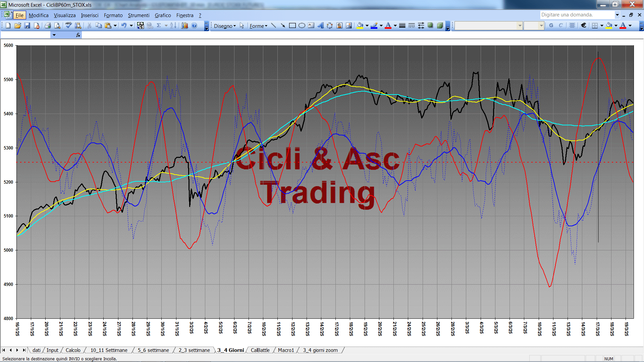The width and height of the screenshot is (644, 362).
Task: Apply Euro currency style
Action: pyautogui.click(x=584, y=25)
